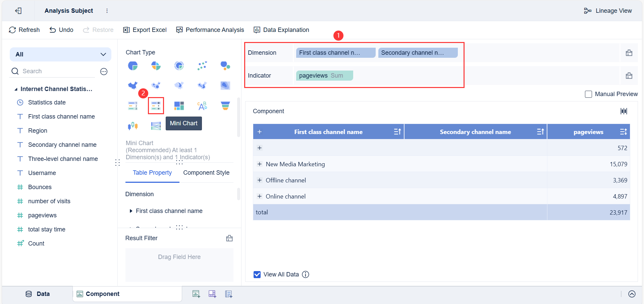Screen dimensions: 644x304
Task: Enable the Manual Preview checkbox
Action: coord(588,94)
